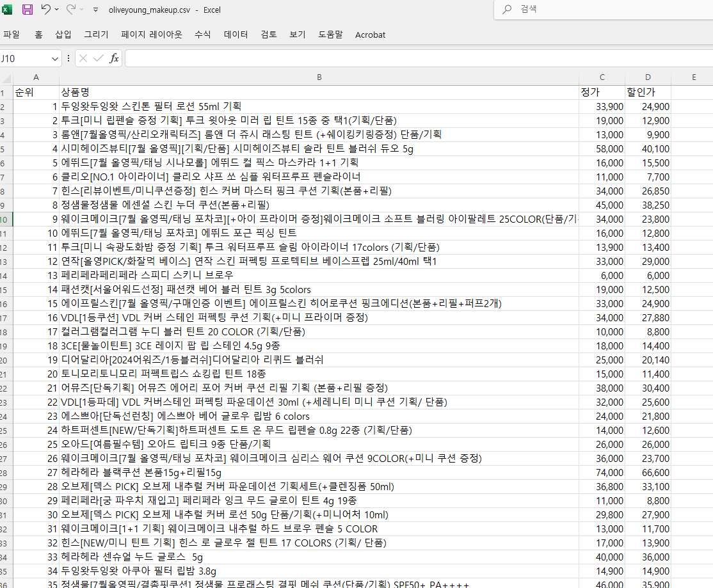Select row 10 header
The image size is (713, 588).
(x=6, y=219)
